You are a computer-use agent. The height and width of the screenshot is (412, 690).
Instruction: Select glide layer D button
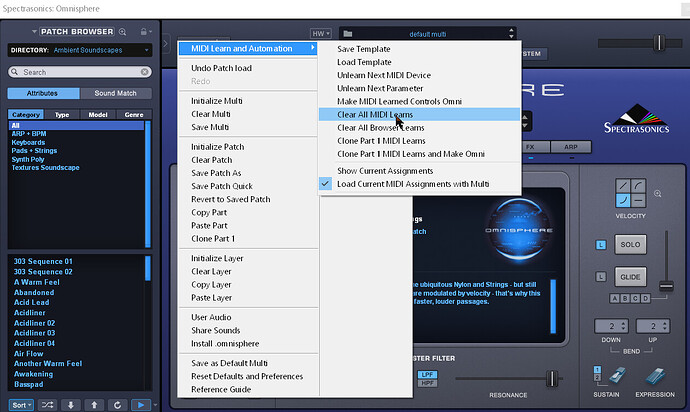(645, 298)
